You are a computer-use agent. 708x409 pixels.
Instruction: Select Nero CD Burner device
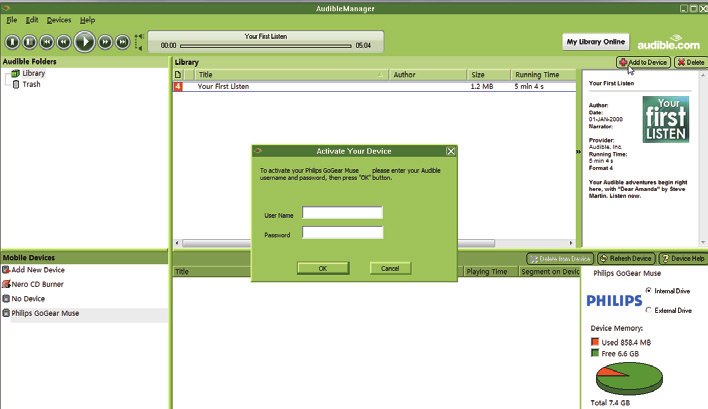(x=37, y=284)
